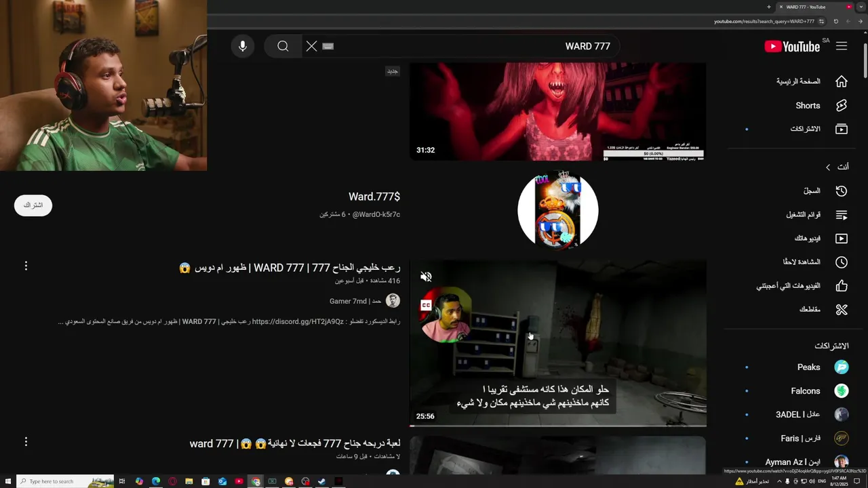This screenshot has height=488, width=868.
Task: Open video title رعب خليجي الجناح 777
Action: click(x=290, y=268)
